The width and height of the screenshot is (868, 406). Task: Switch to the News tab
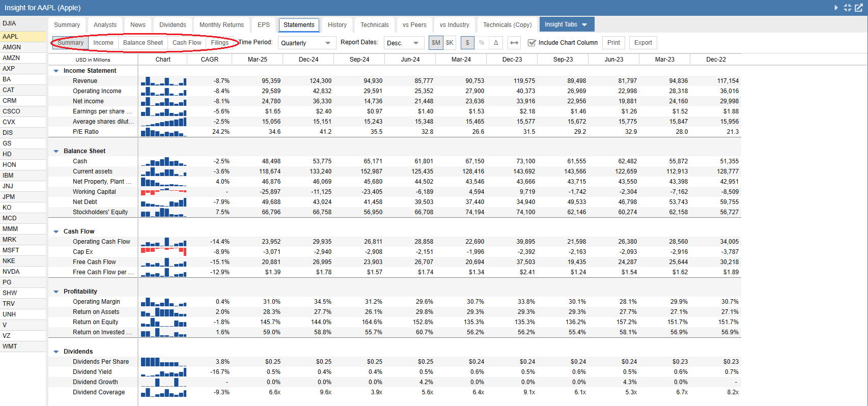(138, 25)
